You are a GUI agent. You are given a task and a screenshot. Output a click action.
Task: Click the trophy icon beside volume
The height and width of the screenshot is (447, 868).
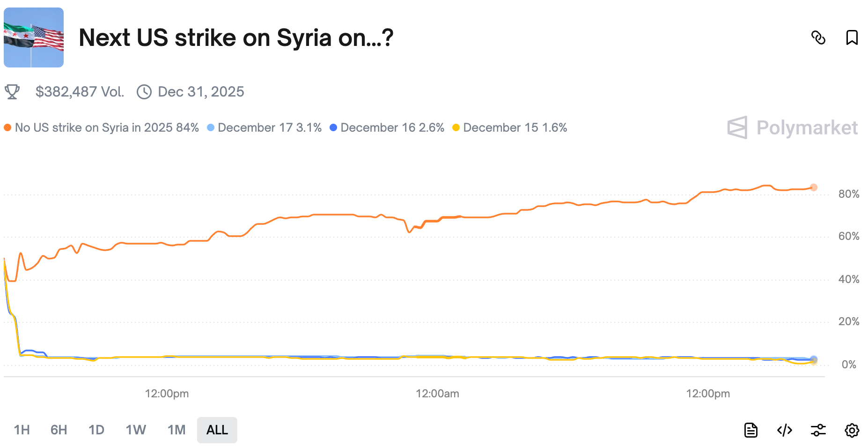click(12, 92)
